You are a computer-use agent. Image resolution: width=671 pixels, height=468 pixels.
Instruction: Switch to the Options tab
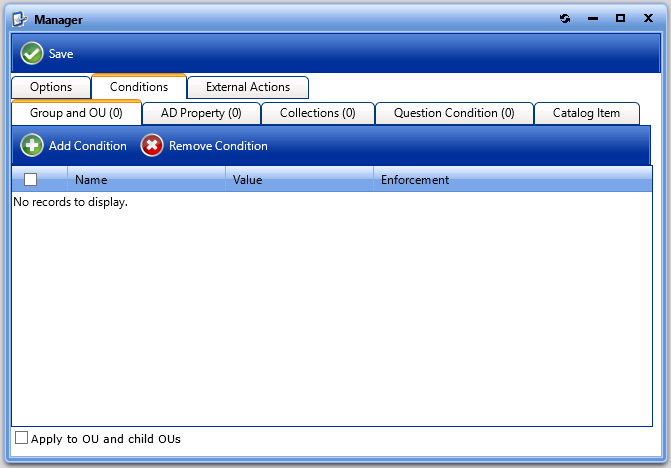click(x=51, y=87)
